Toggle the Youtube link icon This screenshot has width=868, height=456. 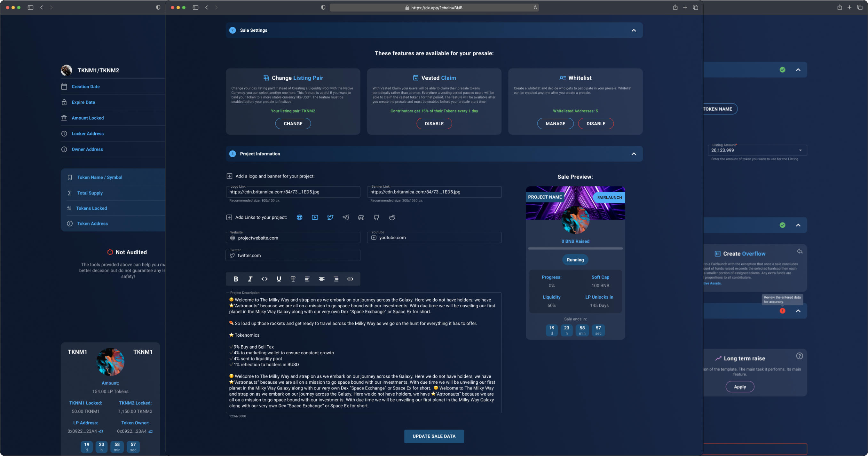point(315,217)
